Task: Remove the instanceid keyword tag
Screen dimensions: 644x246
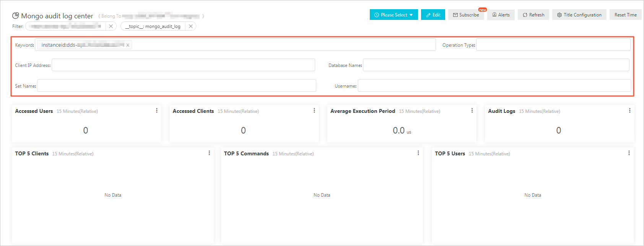Action: [128, 45]
